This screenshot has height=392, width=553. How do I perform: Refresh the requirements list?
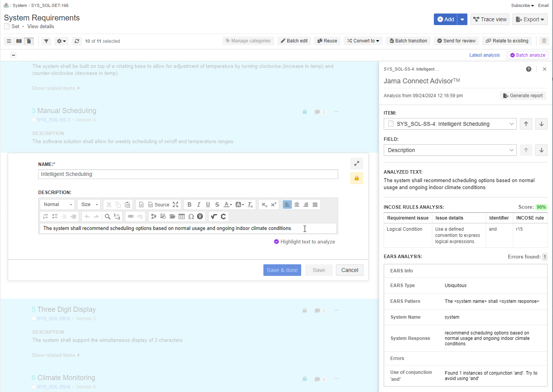pos(77,41)
